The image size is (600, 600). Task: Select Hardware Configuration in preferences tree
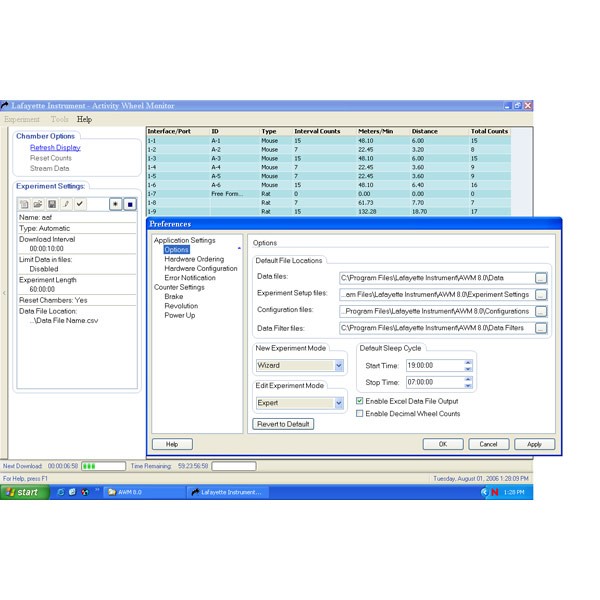pyautogui.click(x=201, y=269)
